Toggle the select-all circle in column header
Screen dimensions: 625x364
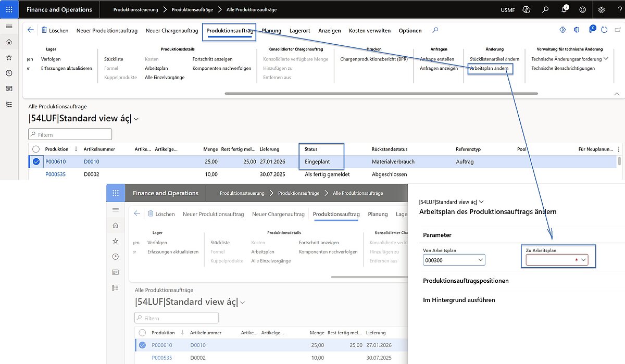point(36,149)
